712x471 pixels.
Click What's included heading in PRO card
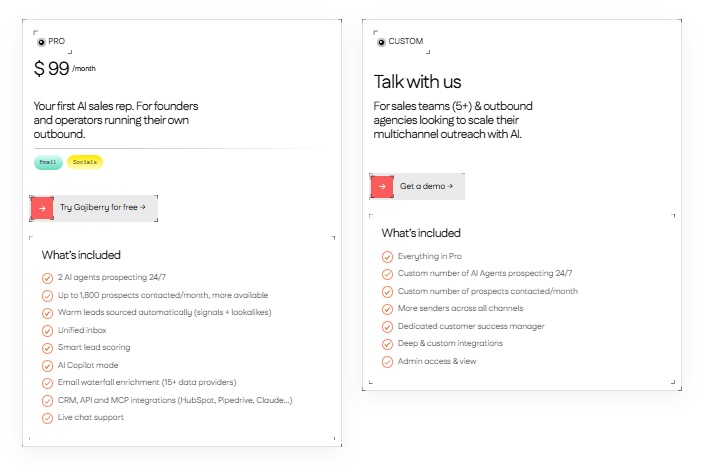pyautogui.click(x=81, y=255)
